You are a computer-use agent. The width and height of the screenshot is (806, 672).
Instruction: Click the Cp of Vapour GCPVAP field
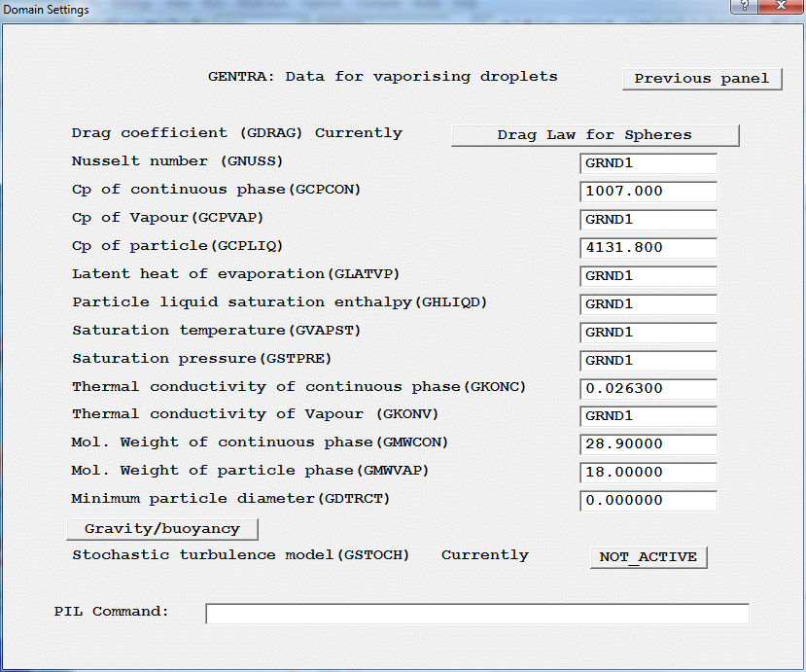648,220
